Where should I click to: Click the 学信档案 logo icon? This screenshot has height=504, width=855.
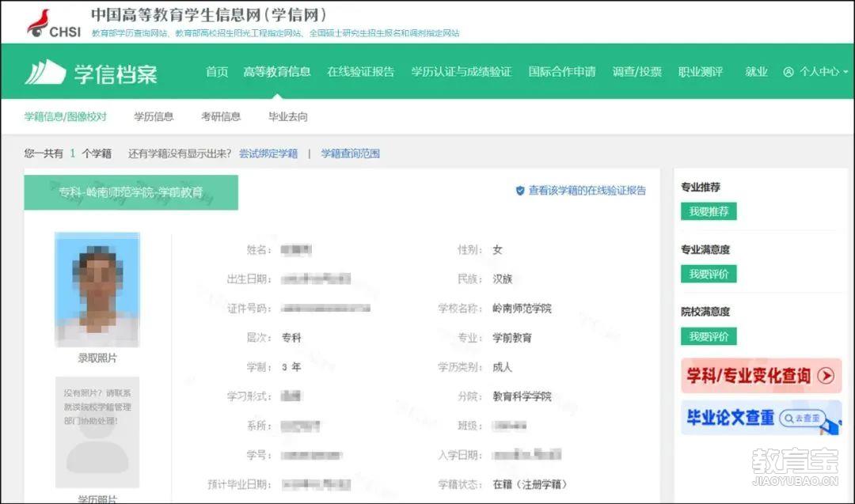click(45, 73)
